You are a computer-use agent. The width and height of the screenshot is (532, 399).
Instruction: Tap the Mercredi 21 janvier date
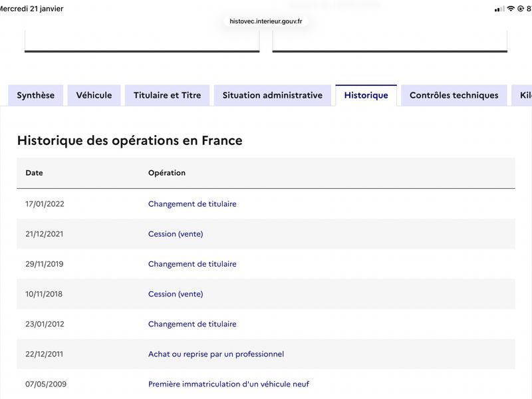point(31,9)
